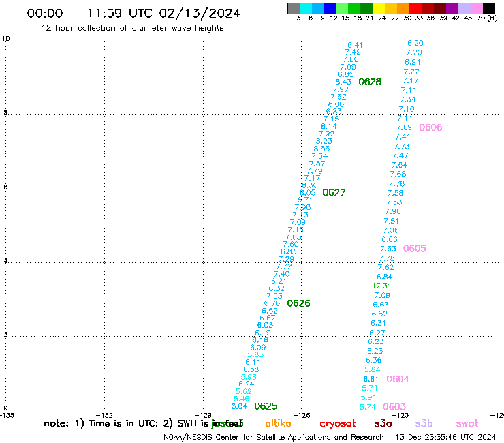504x443 pixels.
Task: Select the pink swot time label 0606
Action: pyautogui.click(x=430, y=127)
